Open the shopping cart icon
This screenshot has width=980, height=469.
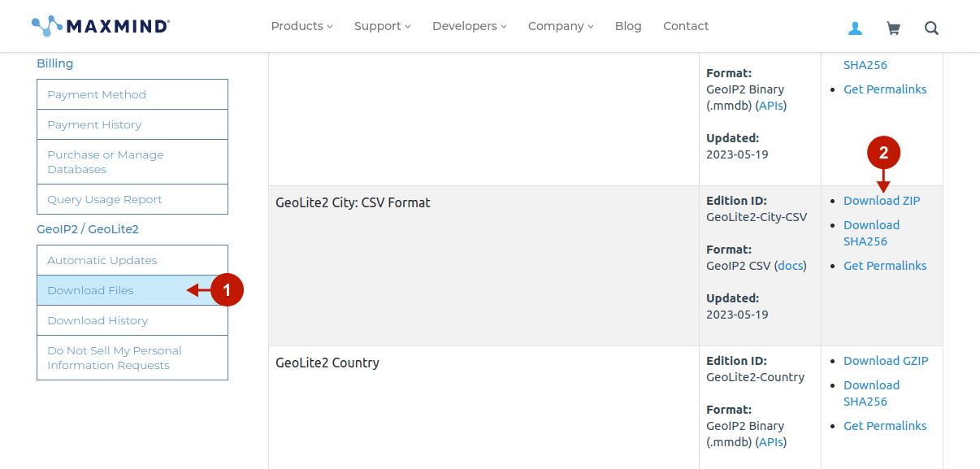coord(893,28)
